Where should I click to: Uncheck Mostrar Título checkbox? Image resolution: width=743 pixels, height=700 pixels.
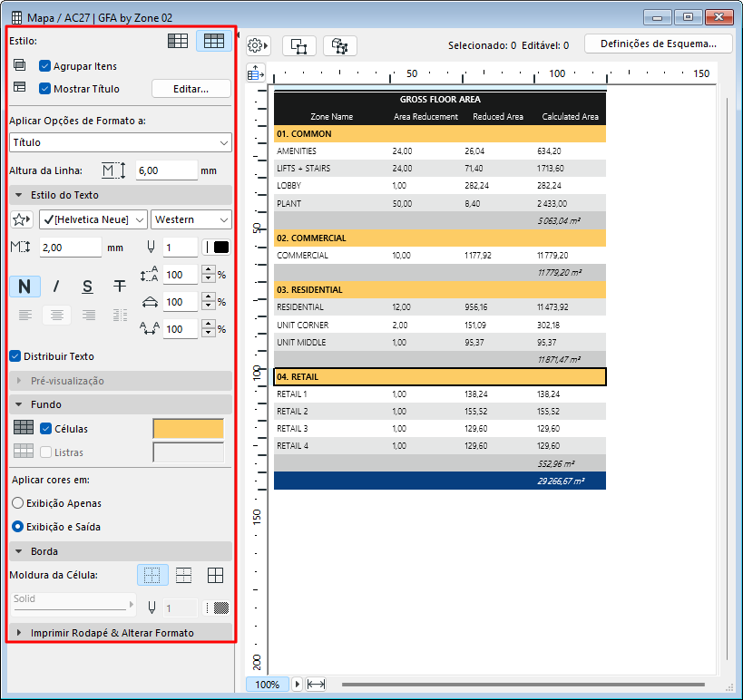pyautogui.click(x=45, y=89)
